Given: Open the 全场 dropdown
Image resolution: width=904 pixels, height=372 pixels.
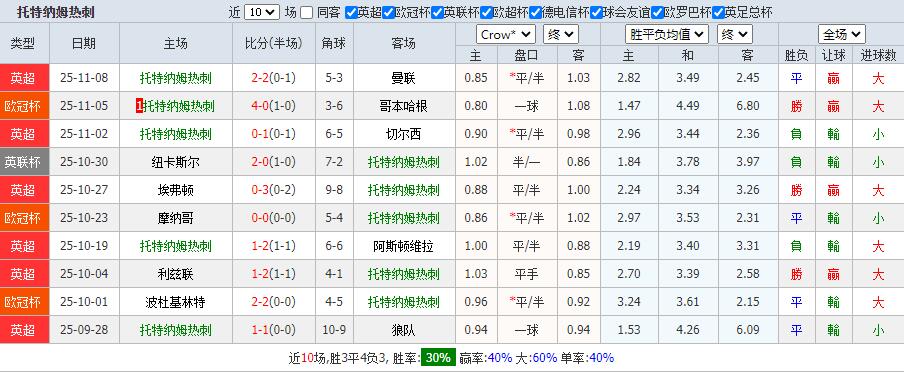Looking at the screenshot, I should (x=842, y=35).
